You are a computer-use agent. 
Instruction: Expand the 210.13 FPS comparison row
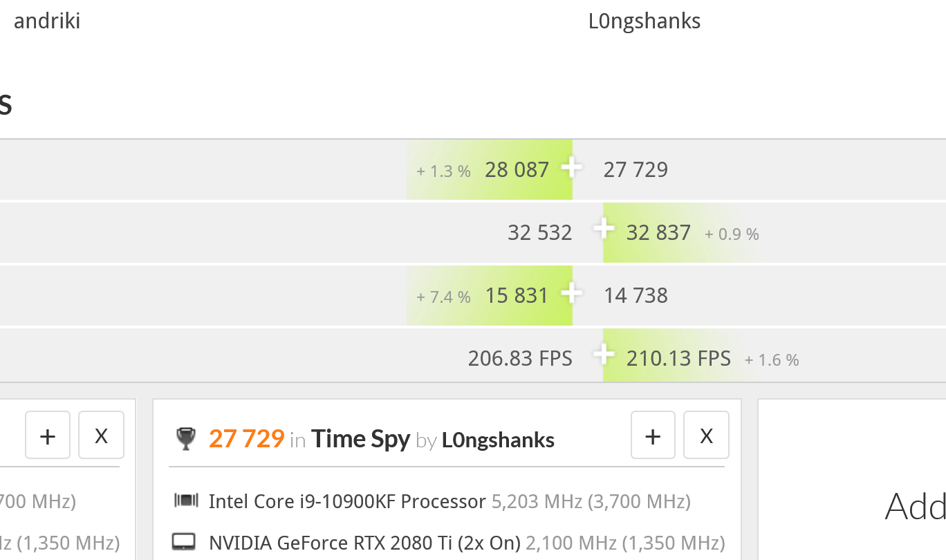604,355
